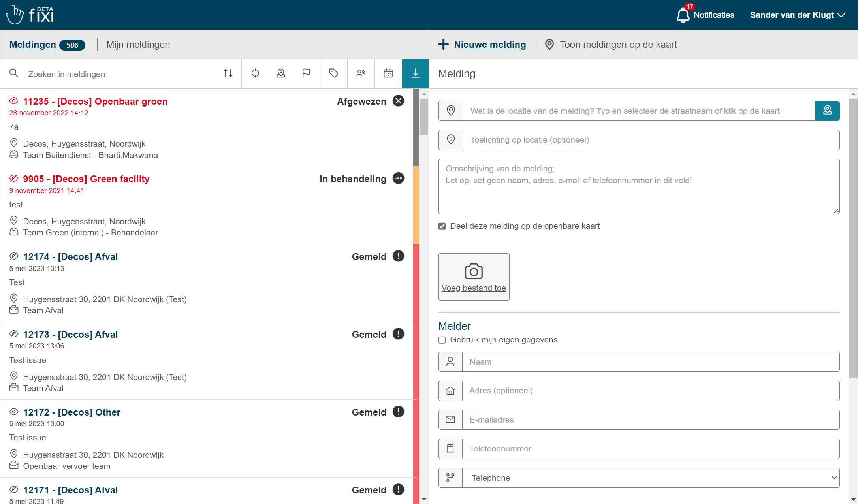
Task: Click the plus icon for Nieuwe melding
Action: pos(444,45)
